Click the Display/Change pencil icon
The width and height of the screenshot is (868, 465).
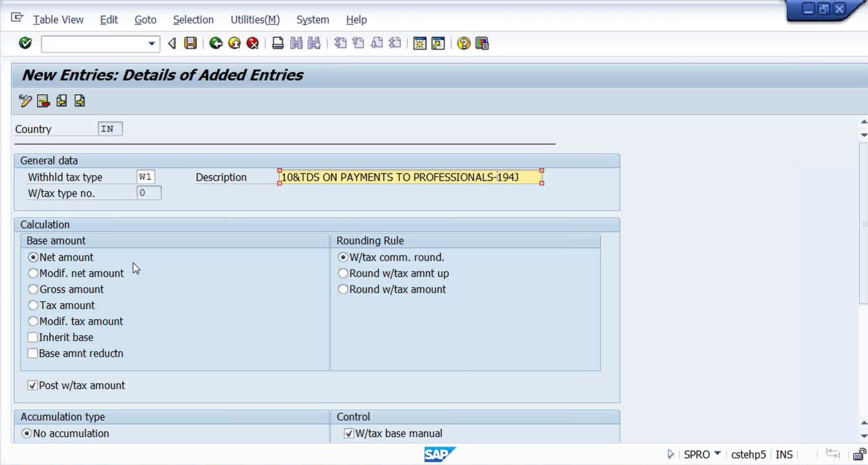(x=25, y=101)
